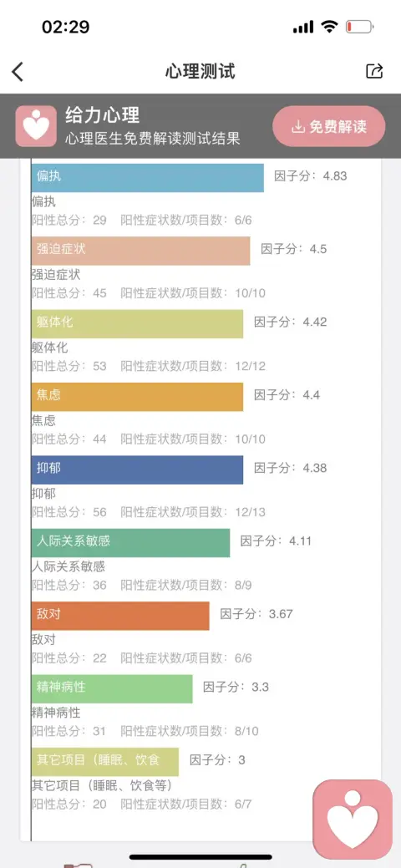Screen dimensions: 401x868
Task: Tap the back arrow icon
Action: click(18, 71)
